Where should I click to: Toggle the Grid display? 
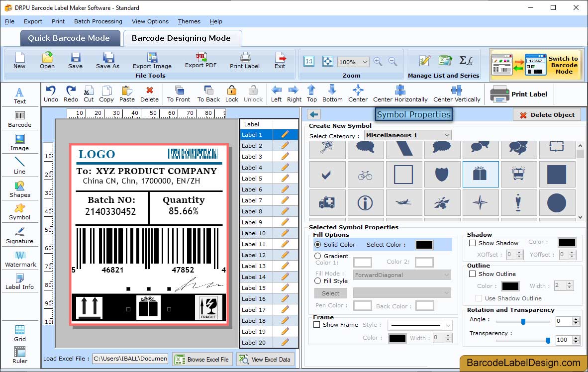[19, 333]
